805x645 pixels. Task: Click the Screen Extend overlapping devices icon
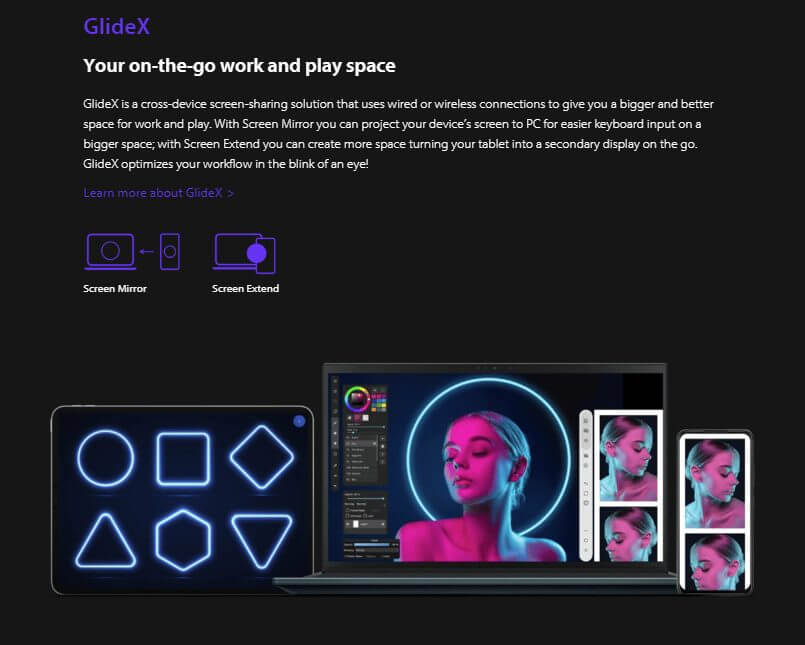[244, 253]
